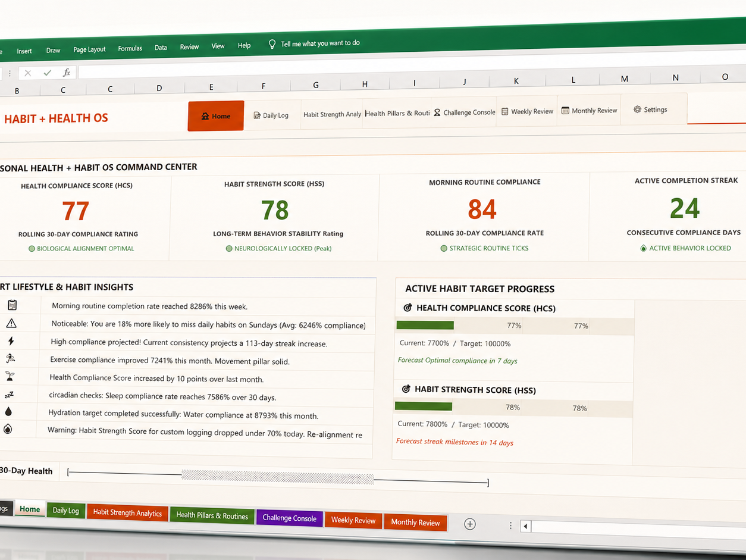Click the house icon on Home button
746x560 pixels.
(x=205, y=116)
